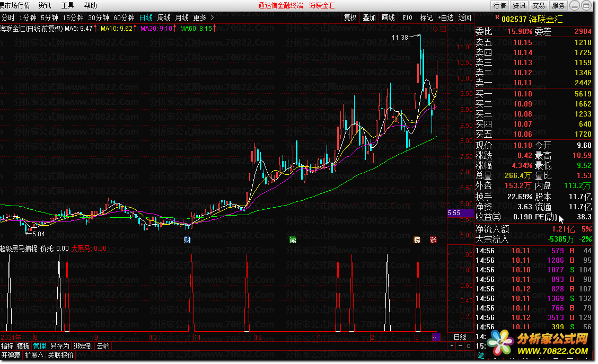Click month 11 on the time axis
The image size is (598, 364).
click(197, 338)
